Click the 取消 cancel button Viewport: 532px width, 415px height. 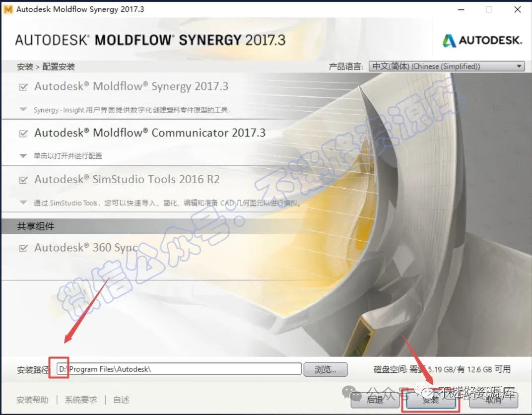pyautogui.click(x=493, y=400)
